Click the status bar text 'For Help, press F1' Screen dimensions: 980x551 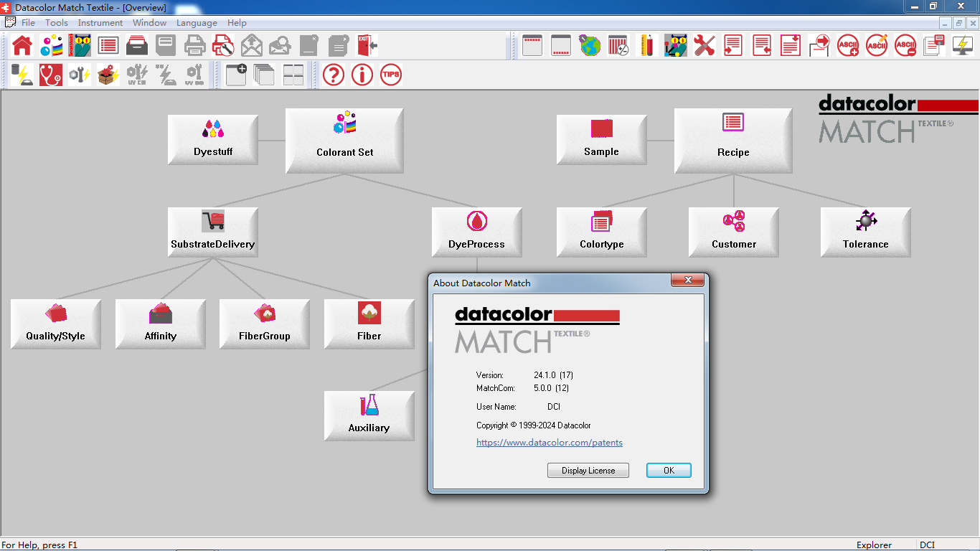coord(39,545)
